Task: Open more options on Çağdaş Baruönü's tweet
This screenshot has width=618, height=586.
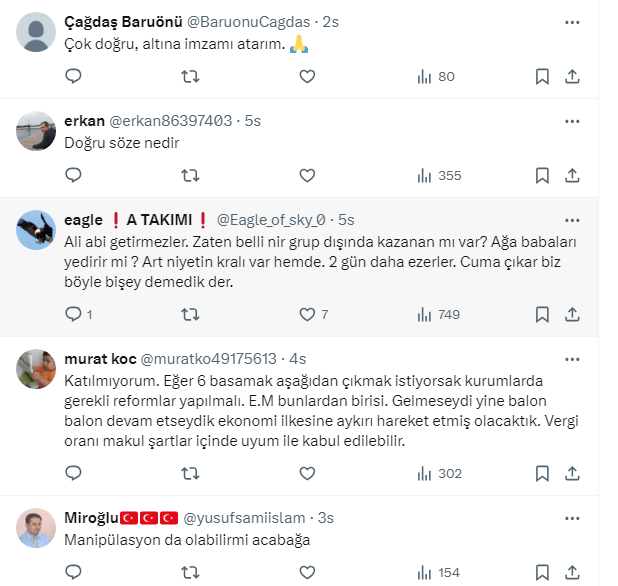Action: [572, 21]
